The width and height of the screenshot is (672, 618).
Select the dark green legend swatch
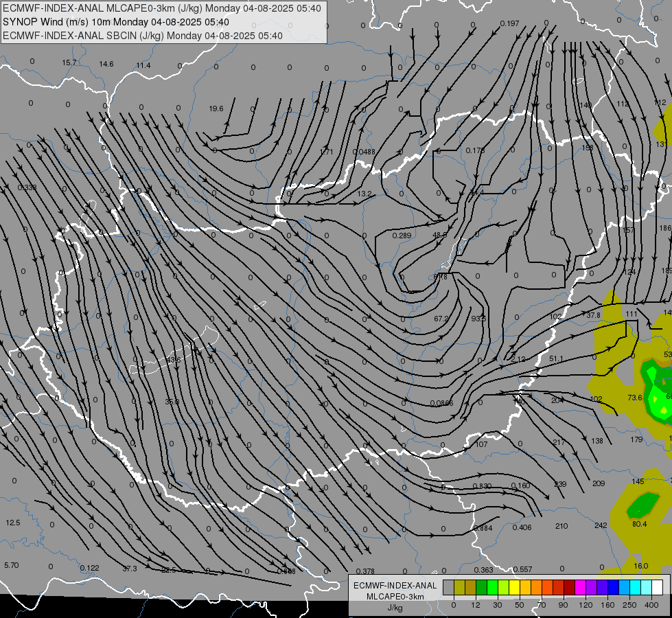(x=482, y=587)
